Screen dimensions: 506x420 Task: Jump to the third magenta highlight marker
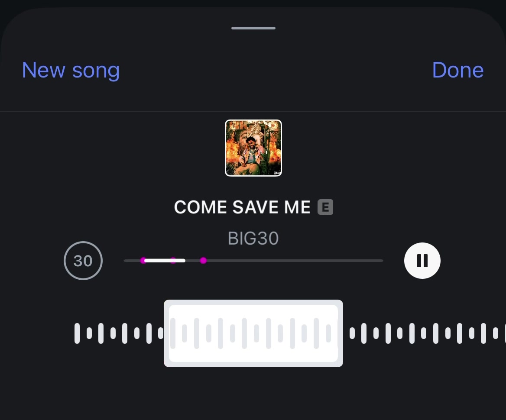203,260
